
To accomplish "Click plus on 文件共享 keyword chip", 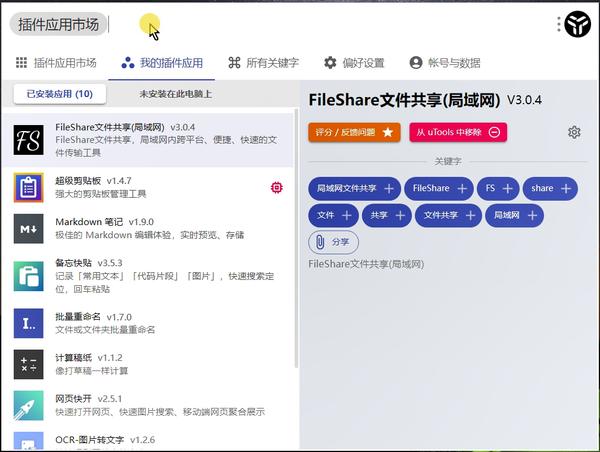I will click(470, 216).
